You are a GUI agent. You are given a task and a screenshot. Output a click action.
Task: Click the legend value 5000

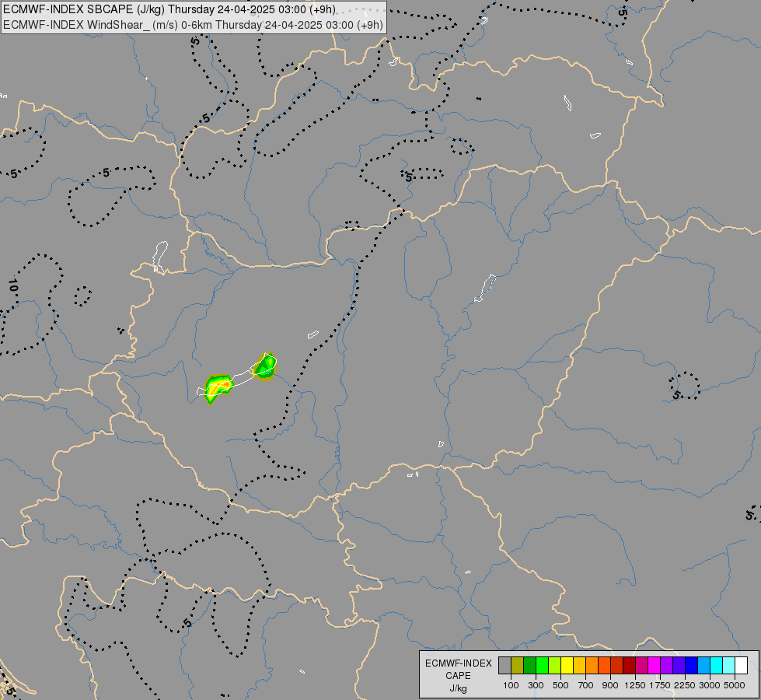pyautogui.click(x=735, y=685)
